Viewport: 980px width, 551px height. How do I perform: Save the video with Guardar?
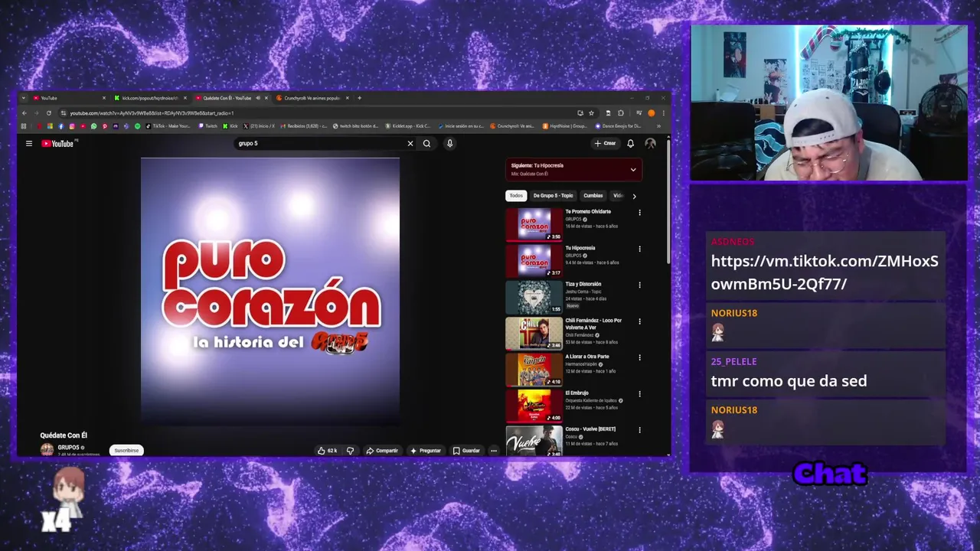[466, 451]
